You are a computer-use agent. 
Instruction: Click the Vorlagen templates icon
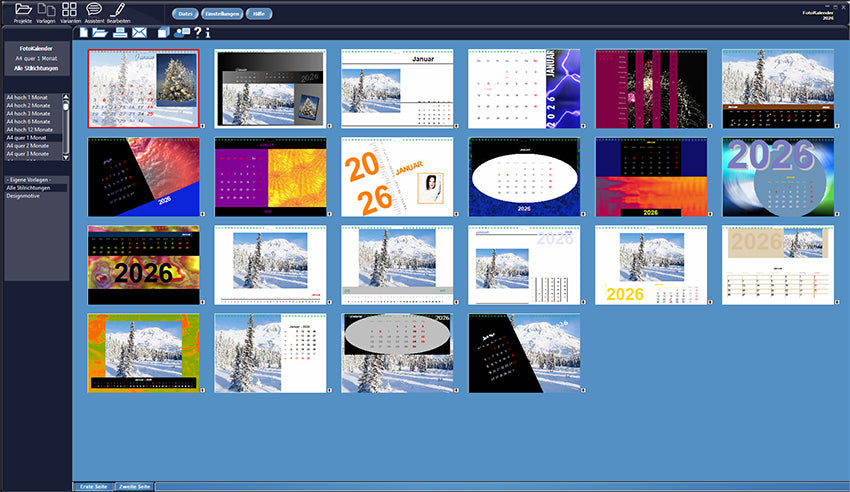[46, 10]
